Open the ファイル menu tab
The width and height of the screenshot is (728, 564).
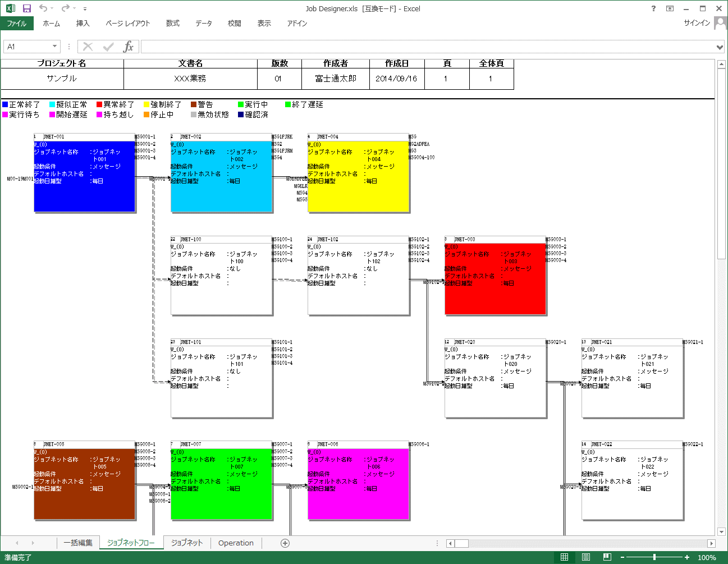[17, 24]
